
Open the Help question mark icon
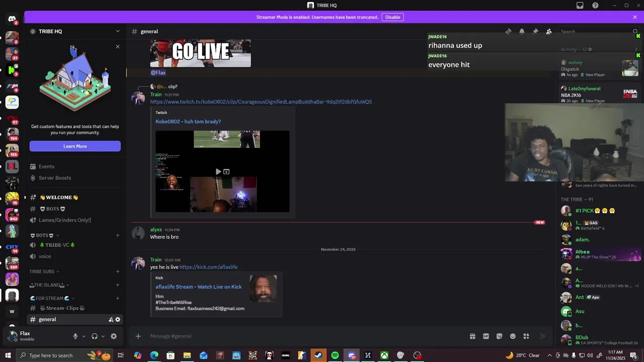tap(596, 6)
